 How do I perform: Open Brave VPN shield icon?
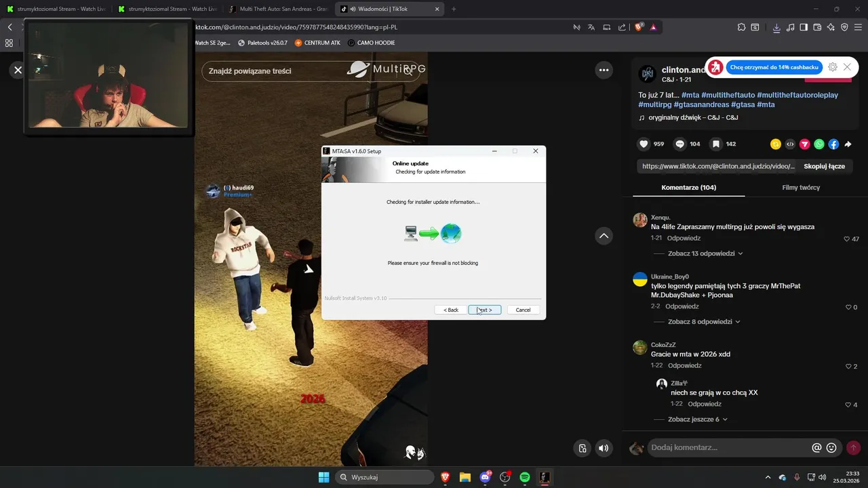(844, 27)
